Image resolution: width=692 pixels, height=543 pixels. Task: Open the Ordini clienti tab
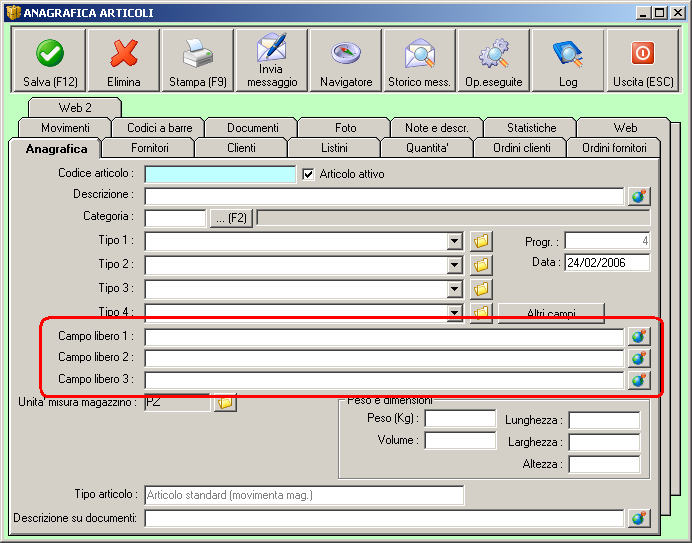pyautogui.click(x=522, y=148)
